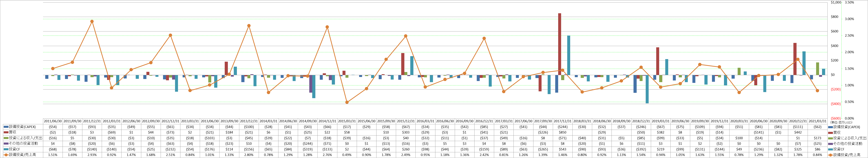Click the 2012/12/31 column header

tap(170, 121)
